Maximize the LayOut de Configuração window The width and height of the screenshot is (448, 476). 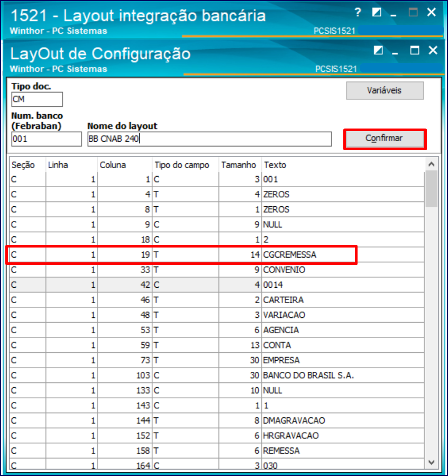pos(415,50)
